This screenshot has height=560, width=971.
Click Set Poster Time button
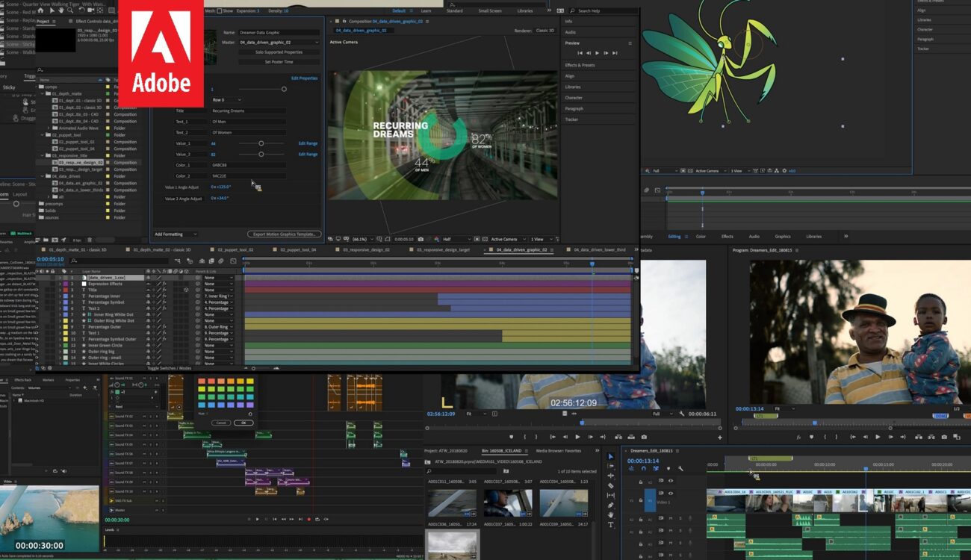pyautogui.click(x=279, y=62)
